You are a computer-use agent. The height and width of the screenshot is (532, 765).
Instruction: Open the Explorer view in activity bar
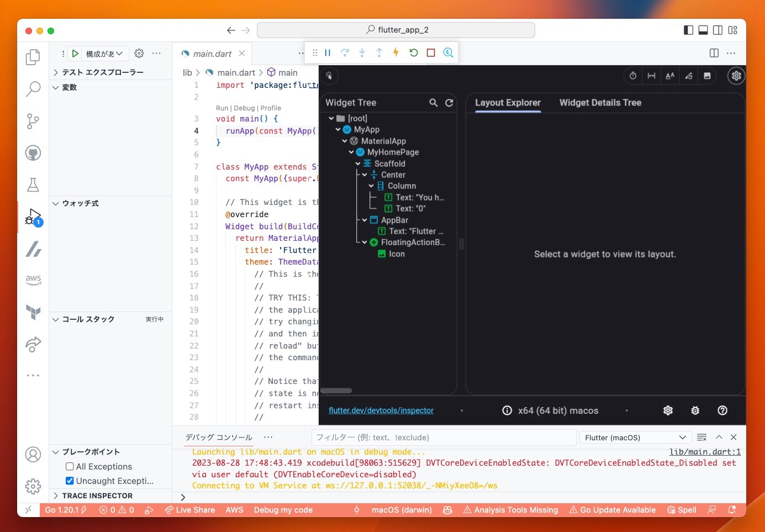click(33, 57)
